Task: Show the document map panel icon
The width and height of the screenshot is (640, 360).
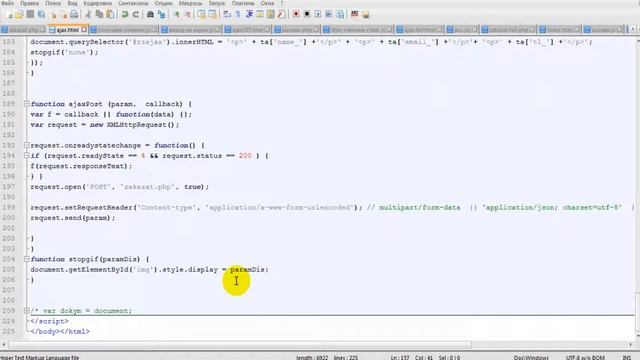Action: [x=271, y=15]
